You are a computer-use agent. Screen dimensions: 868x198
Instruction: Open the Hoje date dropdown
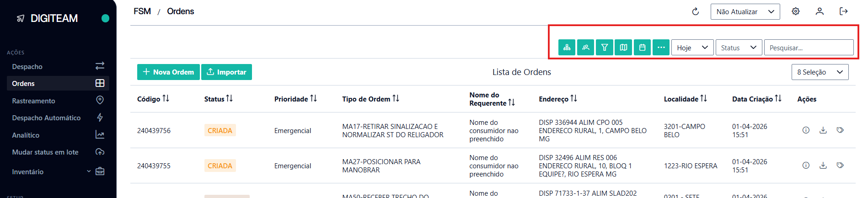(x=692, y=48)
